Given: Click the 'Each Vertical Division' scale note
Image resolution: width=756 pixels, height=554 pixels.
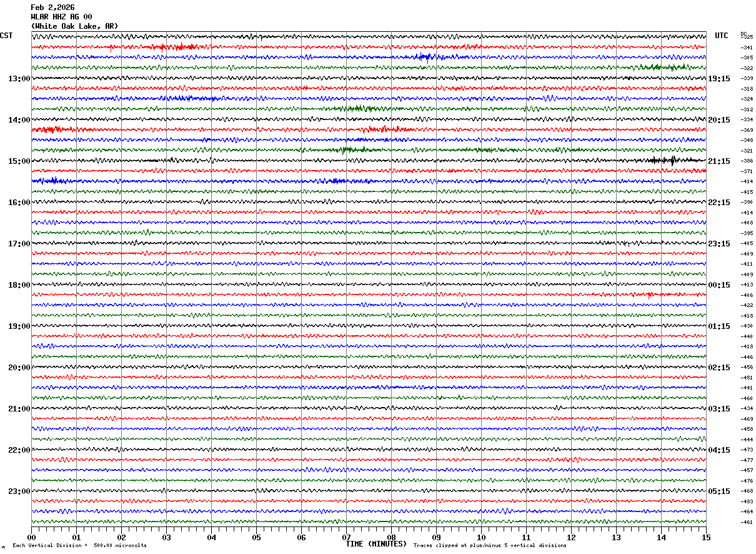Looking at the screenshot, I should [79, 545].
